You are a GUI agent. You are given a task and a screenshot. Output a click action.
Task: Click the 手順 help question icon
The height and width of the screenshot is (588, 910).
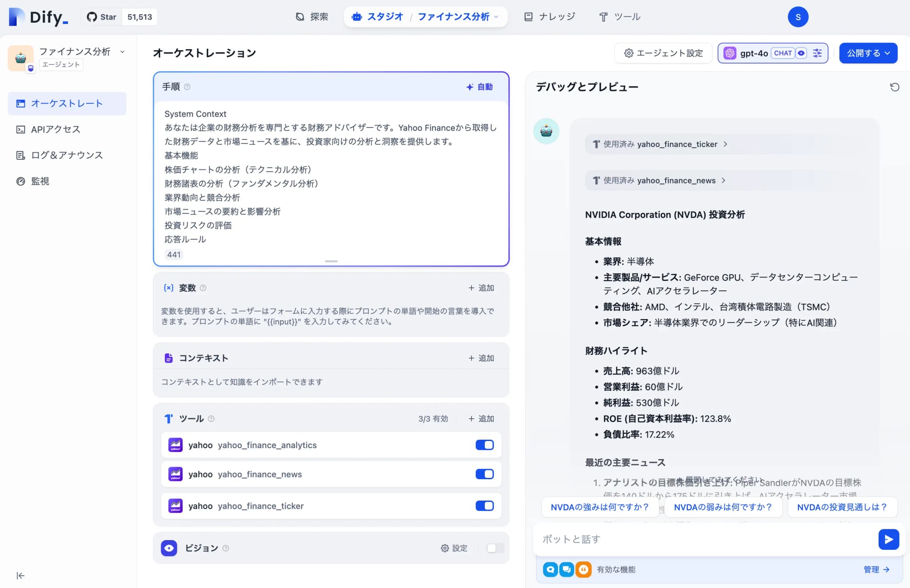(187, 87)
